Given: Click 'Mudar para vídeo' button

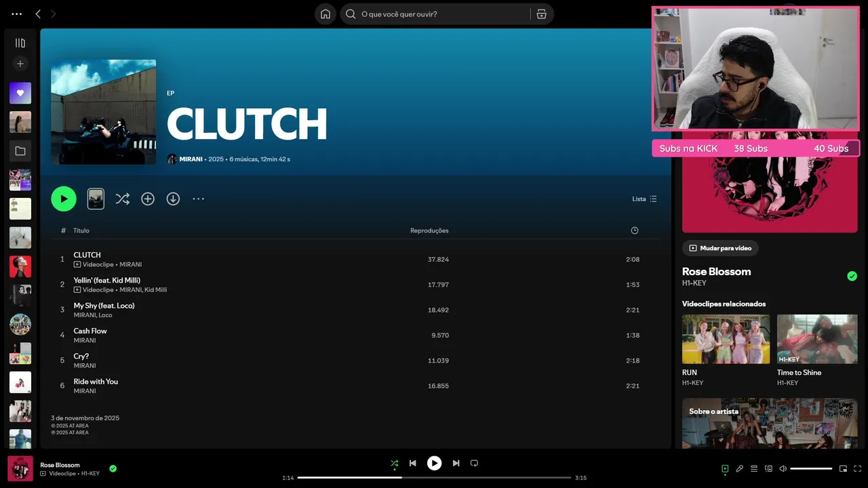Looking at the screenshot, I should pyautogui.click(x=720, y=248).
